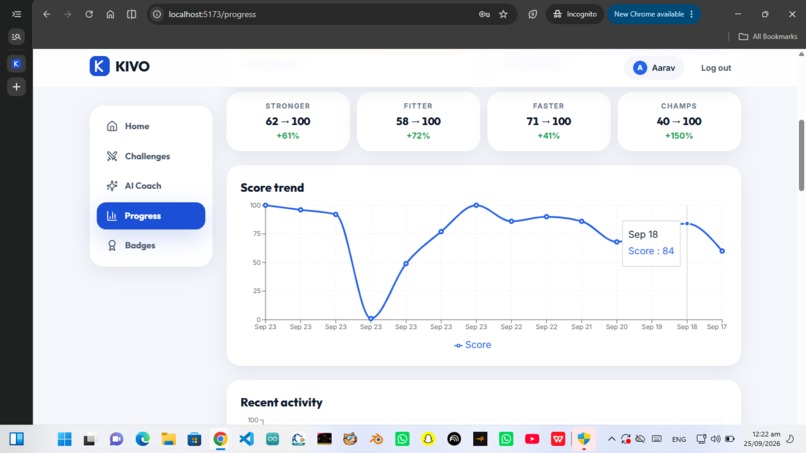This screenshot has height=453, width=806.
Task: Toggle the Score legend item in chart
Action: [x=472, y=345]
